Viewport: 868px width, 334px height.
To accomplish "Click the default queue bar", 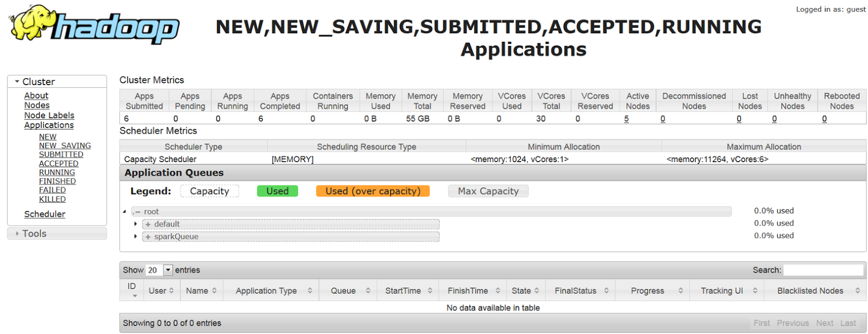I will pyautogui.click(x=291, y=224).
